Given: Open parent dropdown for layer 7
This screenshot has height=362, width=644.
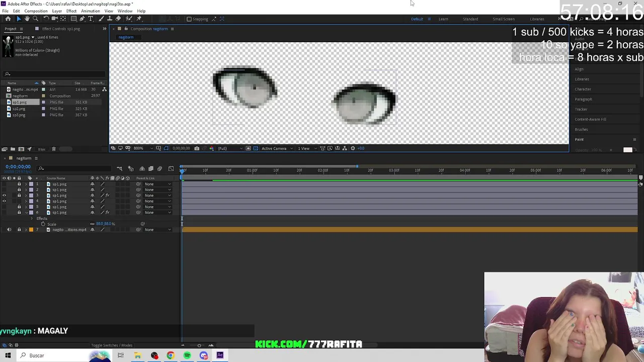Looking at the screenshot, I should tap(158, 230).
